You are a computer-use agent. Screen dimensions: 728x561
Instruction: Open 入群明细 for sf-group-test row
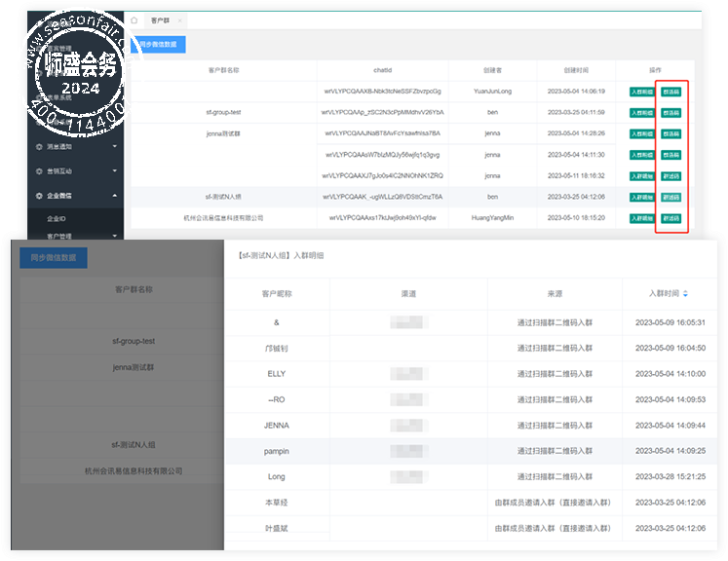coord(642,113)
